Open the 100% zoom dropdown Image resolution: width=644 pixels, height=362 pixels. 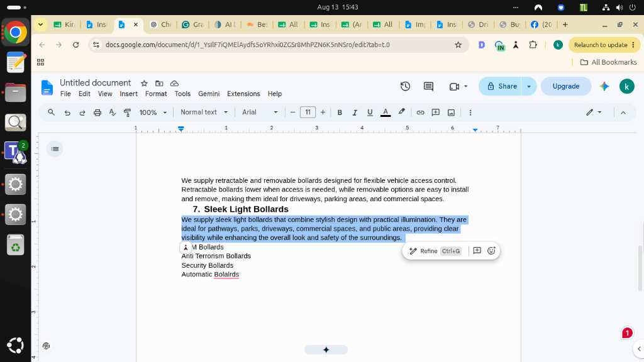[153, 112]
